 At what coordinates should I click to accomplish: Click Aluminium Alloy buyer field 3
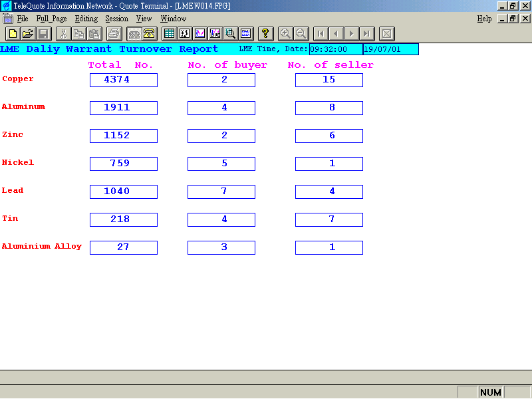221,247
